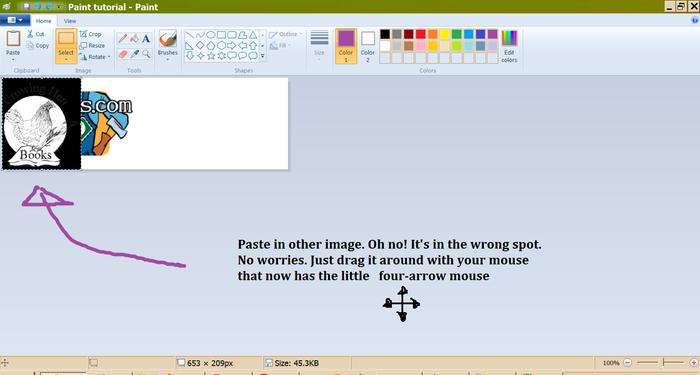Select the Pencil tool
Screen dimensions: 700x375
point(122,39)
